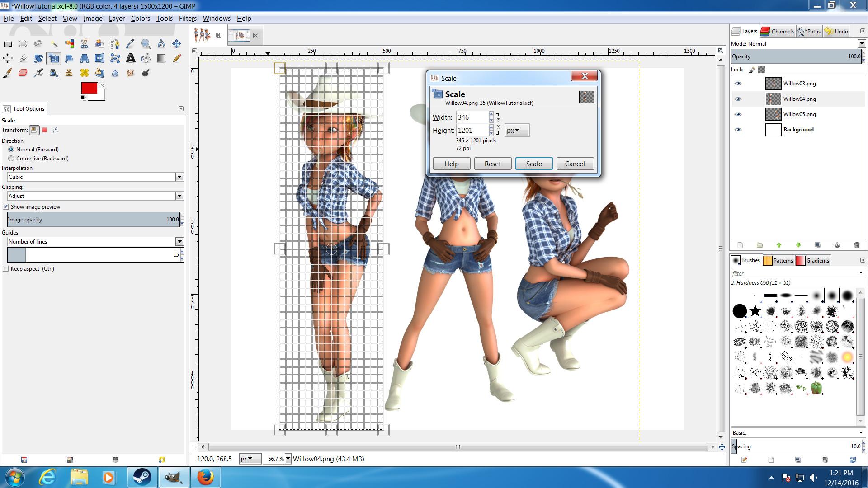Expand the Clipping Adjust dropdown
The height and width of the screenshot is (488, 868).
click(x=179, y=196)
